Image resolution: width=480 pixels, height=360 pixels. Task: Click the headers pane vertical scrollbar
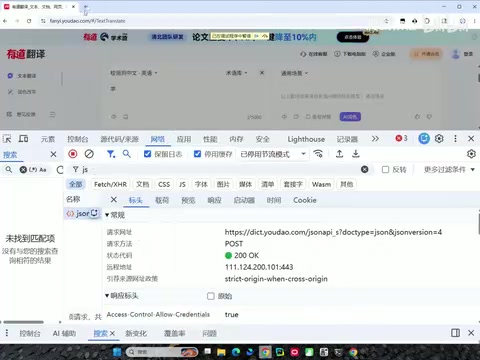[478, 223]
